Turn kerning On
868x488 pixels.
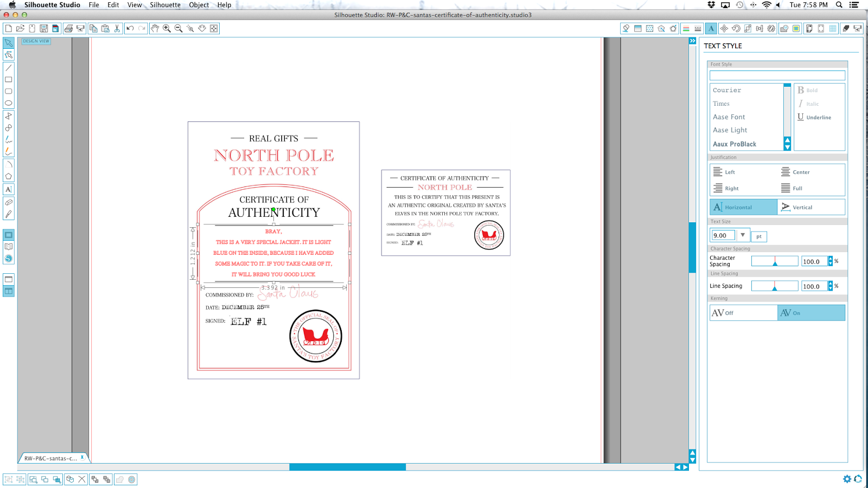pyautogui.click(x=811, y=313)
